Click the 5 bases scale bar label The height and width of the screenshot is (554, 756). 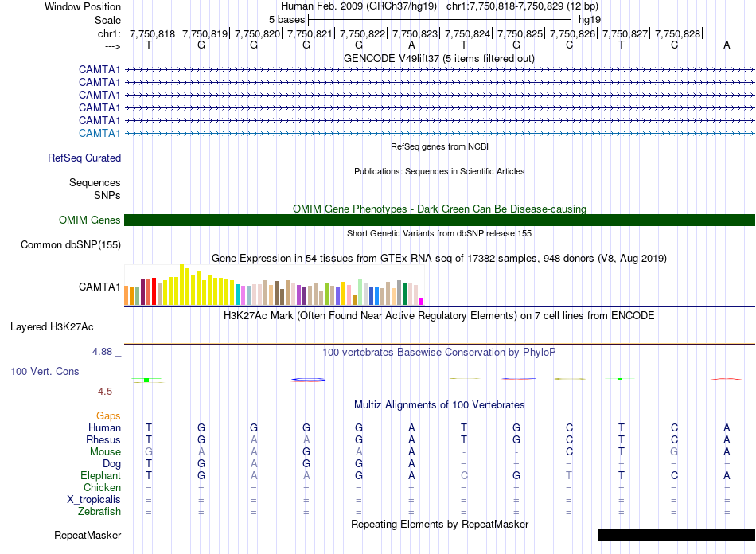[286, 20]
